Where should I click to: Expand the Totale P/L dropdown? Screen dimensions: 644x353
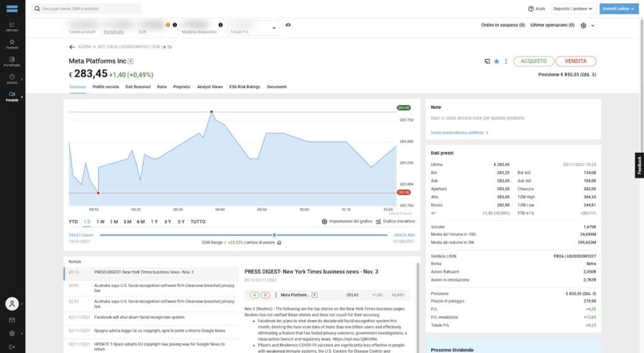click(x=274, y=28)
